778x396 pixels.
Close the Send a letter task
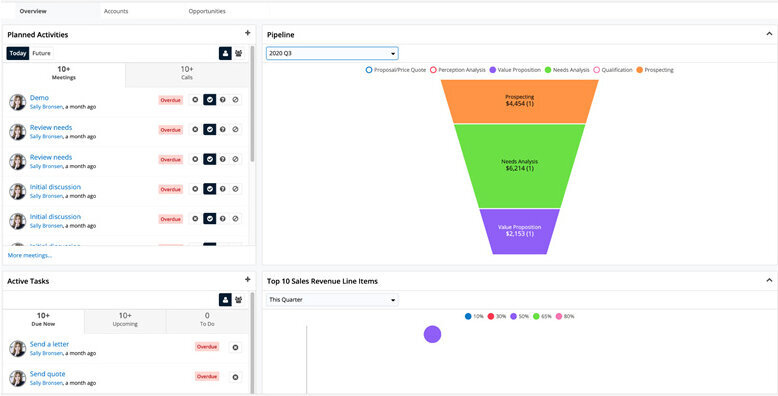(x=235, y=347)
